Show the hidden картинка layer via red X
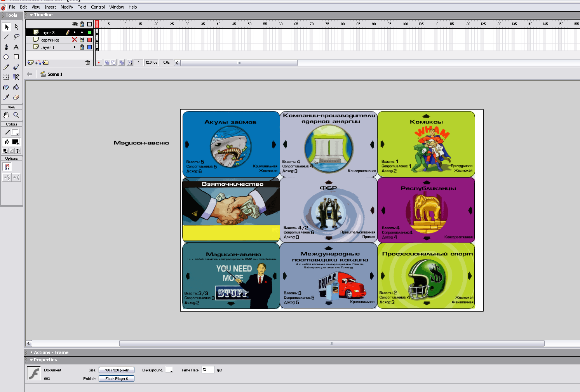 point(75,40)
